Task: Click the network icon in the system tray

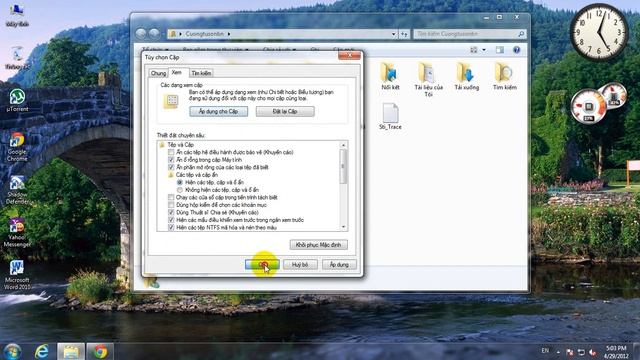Action: pos(581,352)
